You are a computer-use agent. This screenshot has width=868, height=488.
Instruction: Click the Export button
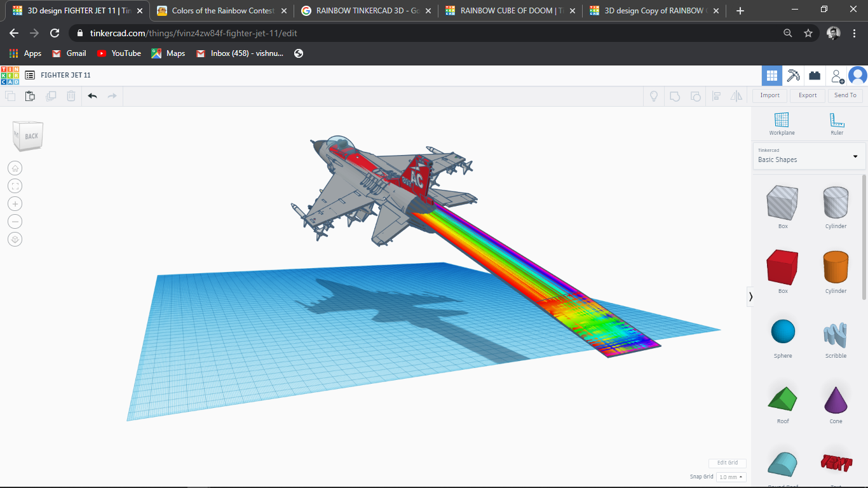tap(808, 95)
